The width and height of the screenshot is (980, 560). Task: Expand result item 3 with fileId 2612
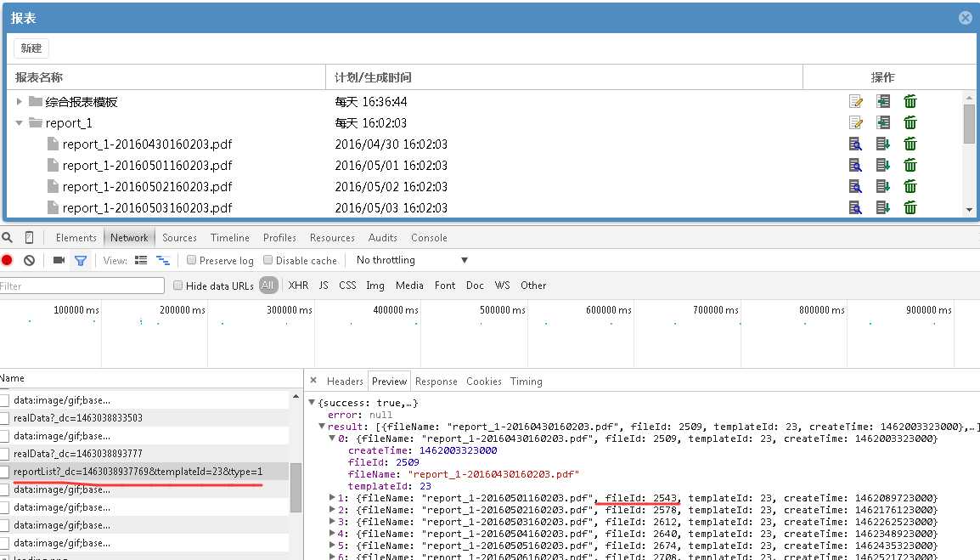tap(333, 522)
